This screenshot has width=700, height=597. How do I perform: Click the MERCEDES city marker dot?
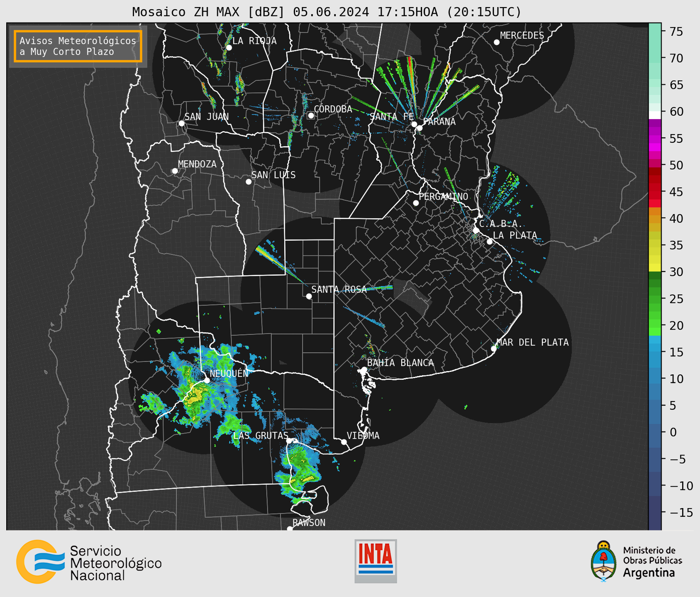point(497,42)
